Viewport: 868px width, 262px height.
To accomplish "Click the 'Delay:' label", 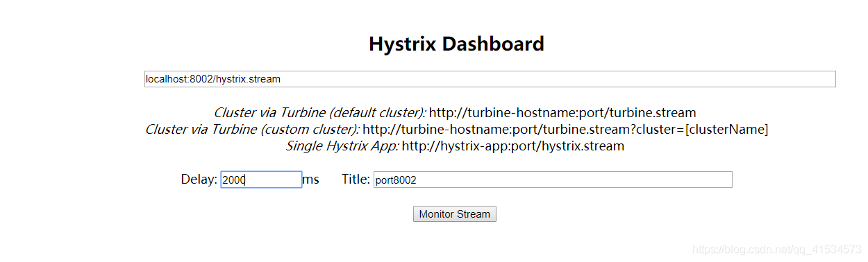I will point(199,180).
